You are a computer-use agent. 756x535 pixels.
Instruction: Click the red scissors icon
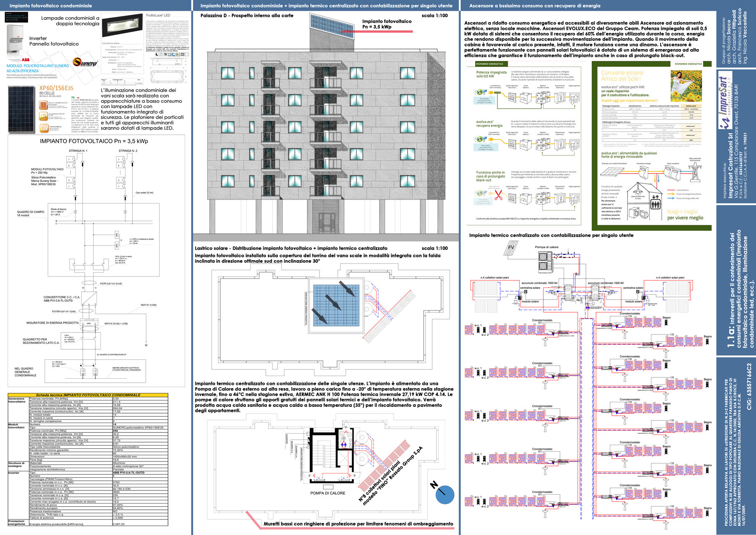click(x=498, y=195)
